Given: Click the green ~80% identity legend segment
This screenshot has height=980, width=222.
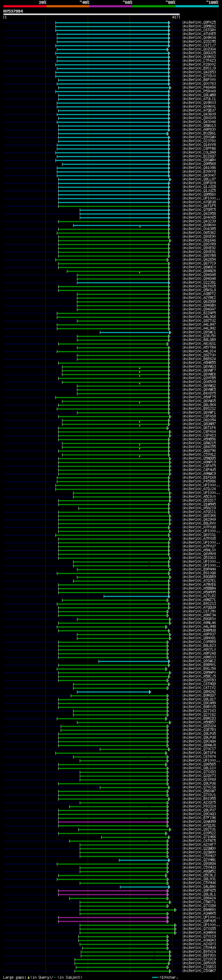Looking at the screenshot, I should [154, 6].
